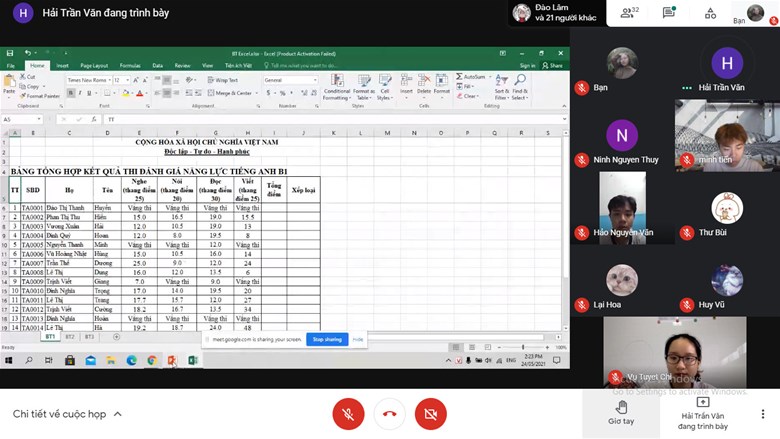Image resolution: width=780 pixels, height=439 pixels.
Task: Open Meet chat messages icon
Action: pos(669,12)
